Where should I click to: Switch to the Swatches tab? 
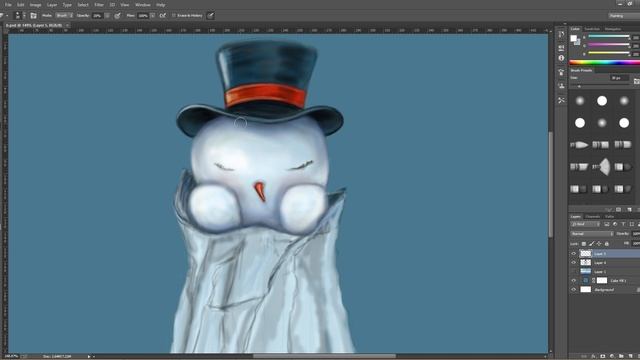click(x=592, y=29)
